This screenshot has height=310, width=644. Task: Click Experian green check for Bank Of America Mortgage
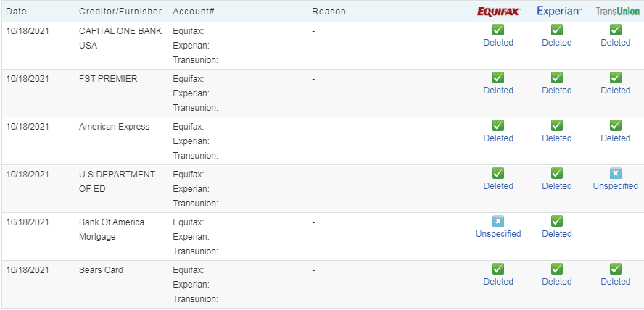(557, 221)
